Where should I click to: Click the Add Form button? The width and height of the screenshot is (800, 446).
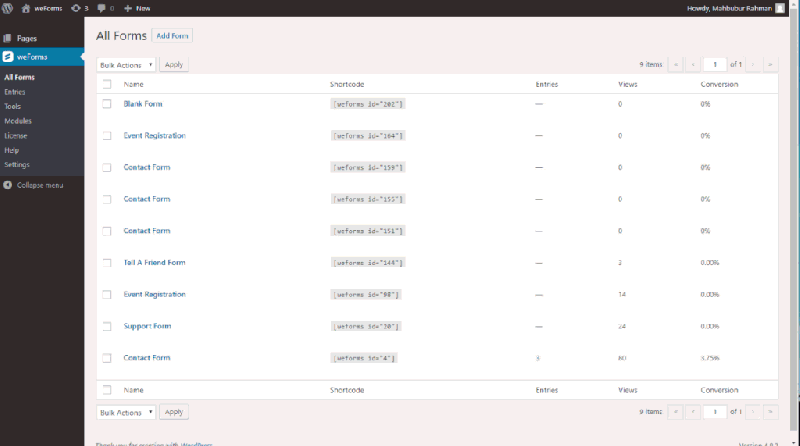coord(172,36)
